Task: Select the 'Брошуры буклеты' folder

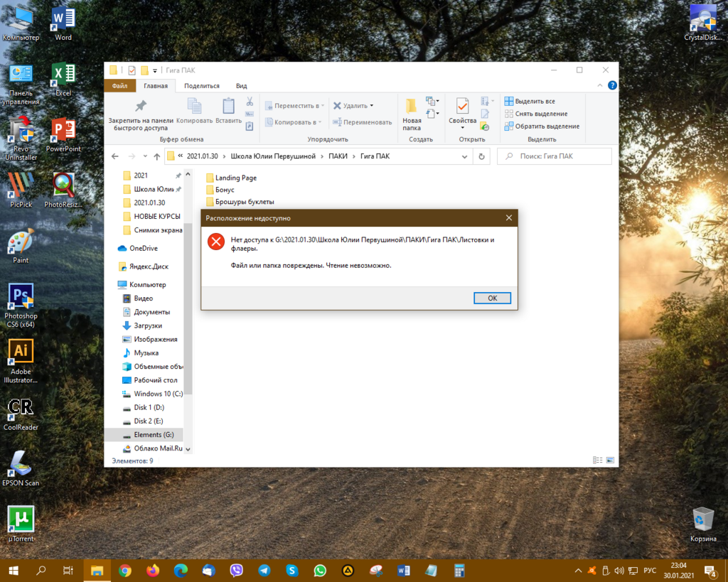Action: 240,202
